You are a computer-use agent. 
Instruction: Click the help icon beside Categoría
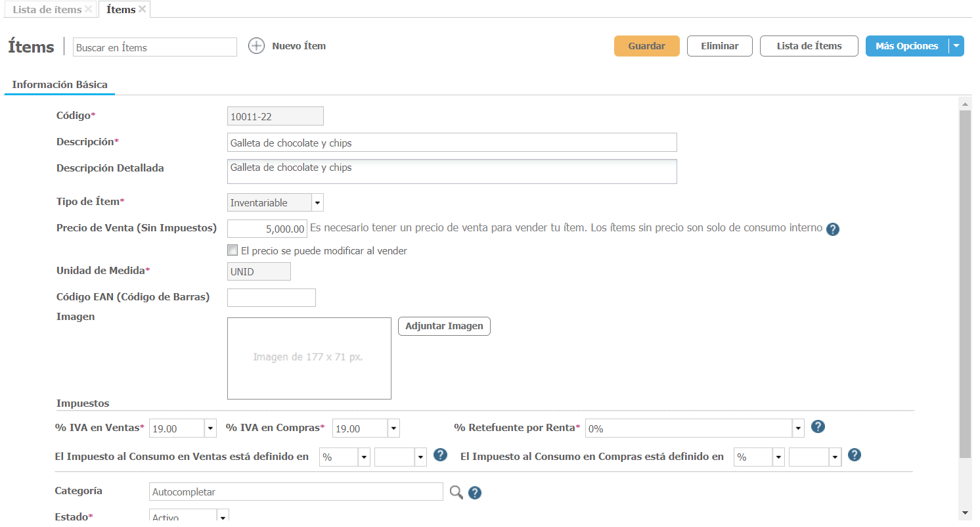tap(475, 493)
